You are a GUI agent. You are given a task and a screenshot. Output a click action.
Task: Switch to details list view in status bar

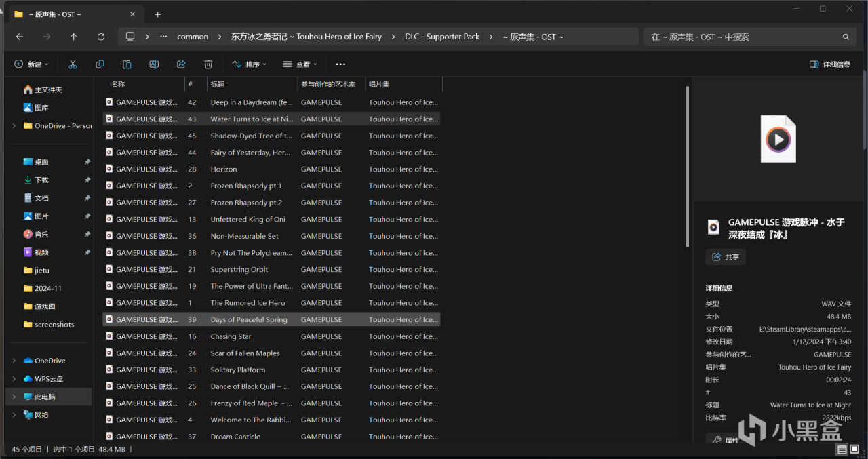coord(842,450)
